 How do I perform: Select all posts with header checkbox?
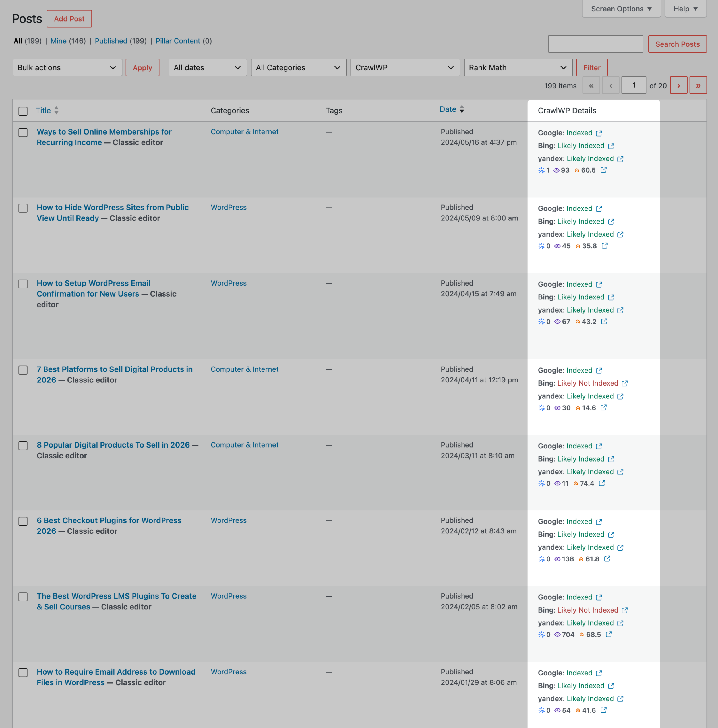(x=23, y=111)
